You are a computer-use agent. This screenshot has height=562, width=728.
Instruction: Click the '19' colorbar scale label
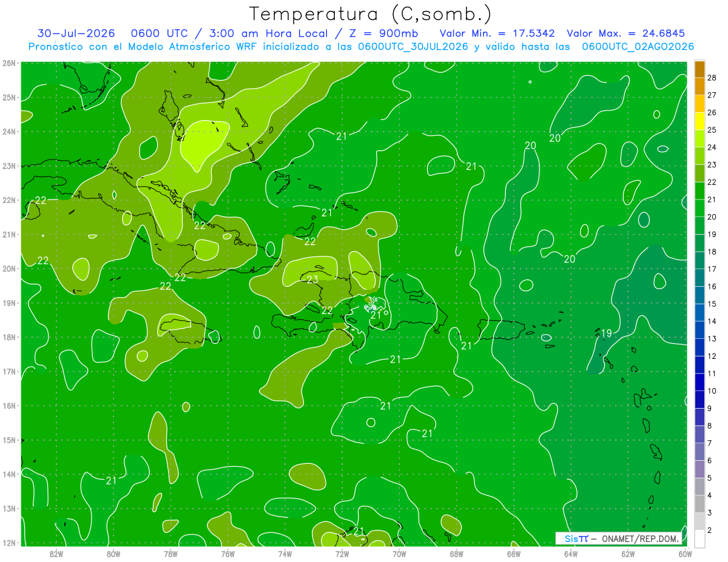pyautogui.click(x=712, y=235)
